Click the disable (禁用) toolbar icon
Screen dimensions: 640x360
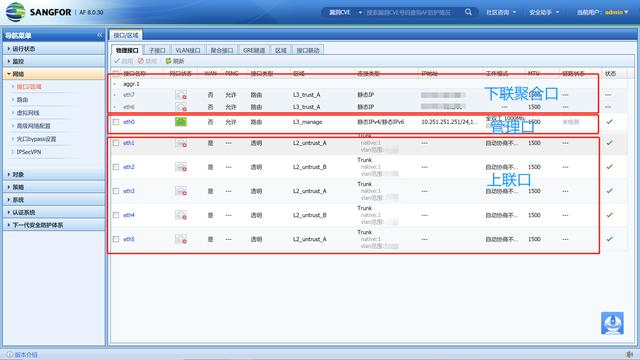[141, 61]
